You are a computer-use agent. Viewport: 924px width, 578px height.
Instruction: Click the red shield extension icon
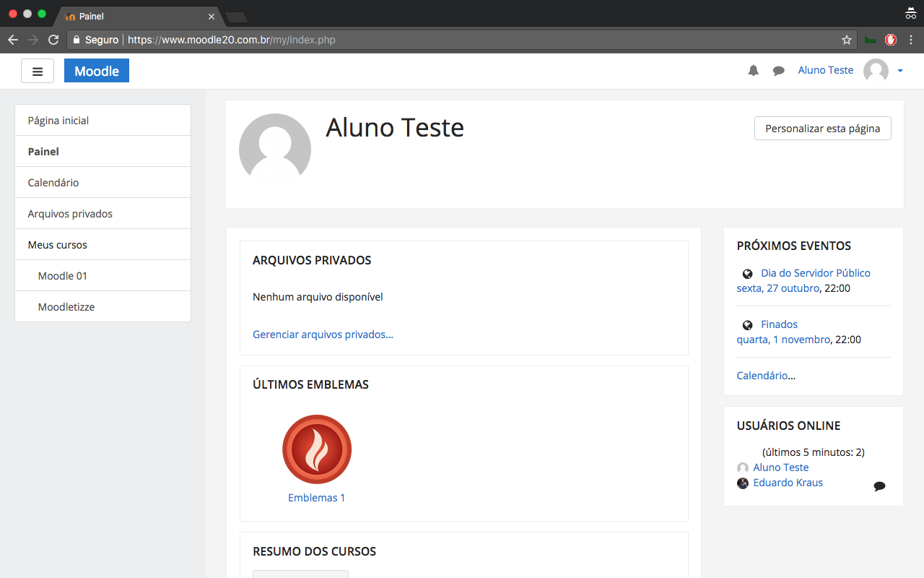[891, 40]
